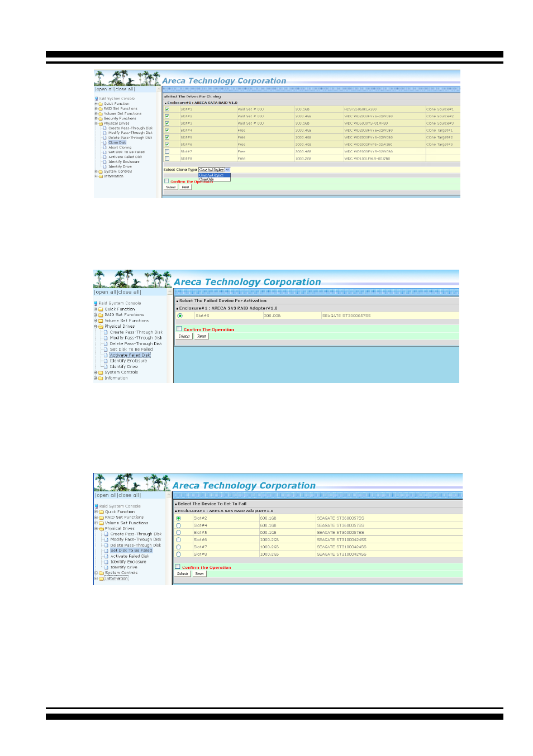
Task: Click Raid System Console icon in bottom sidebar
Action: click(96, 506)
